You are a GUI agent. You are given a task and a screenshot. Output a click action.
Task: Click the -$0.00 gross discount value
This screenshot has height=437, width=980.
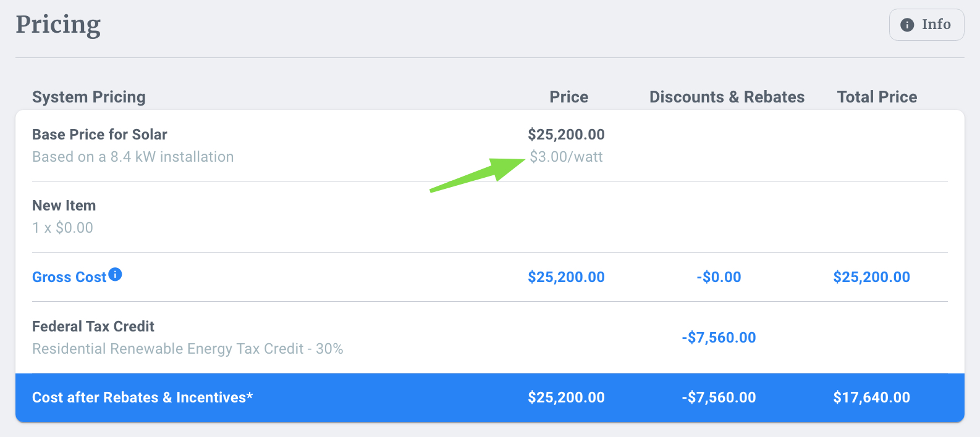719,277
